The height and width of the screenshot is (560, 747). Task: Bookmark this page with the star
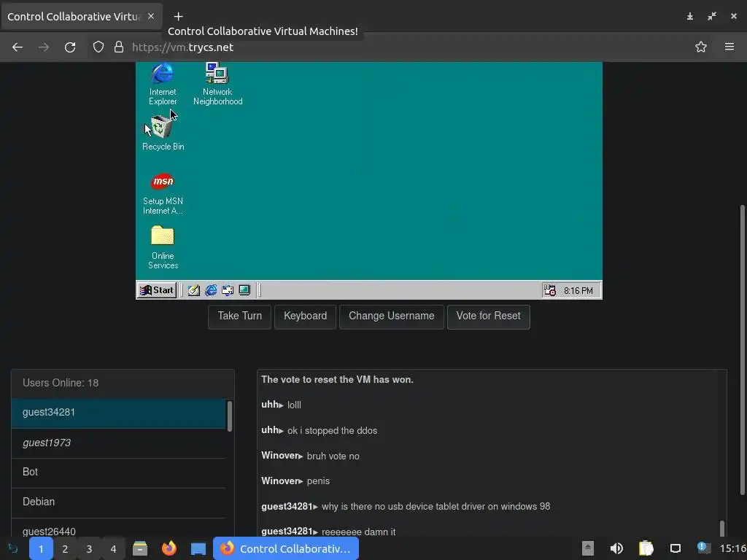[x=701, y=47]
